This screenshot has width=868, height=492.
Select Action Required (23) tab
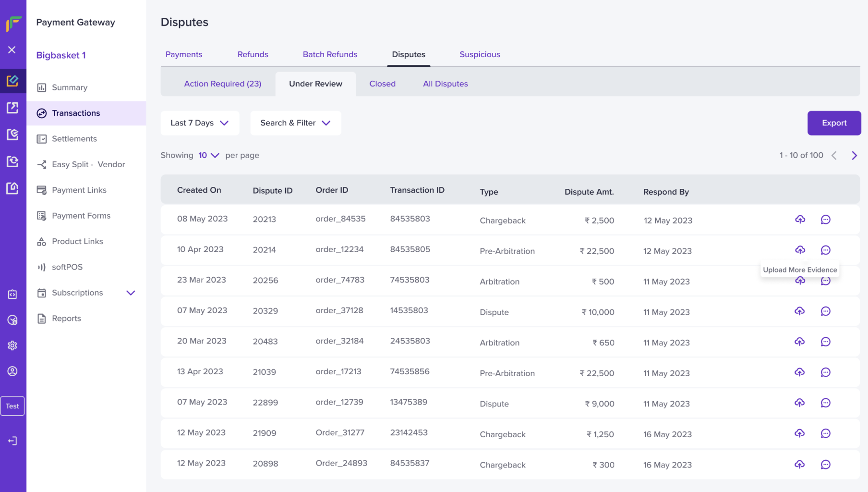pos(222,84)
